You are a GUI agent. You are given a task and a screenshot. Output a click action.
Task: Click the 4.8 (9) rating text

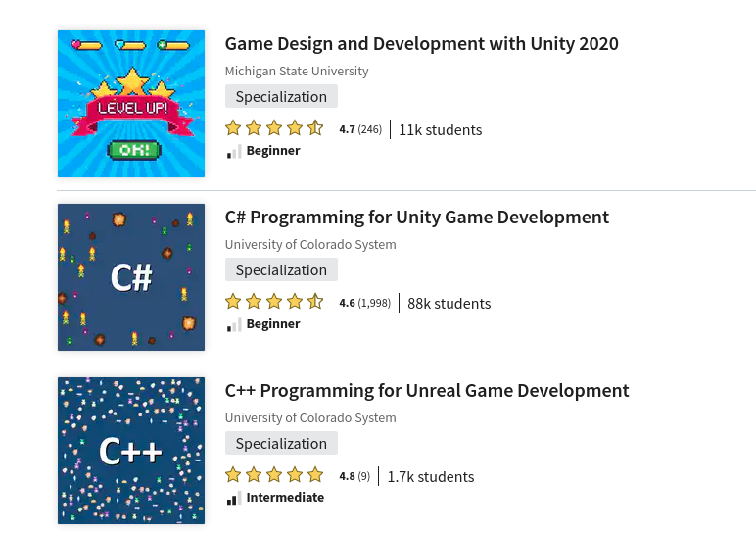point(354,476)
